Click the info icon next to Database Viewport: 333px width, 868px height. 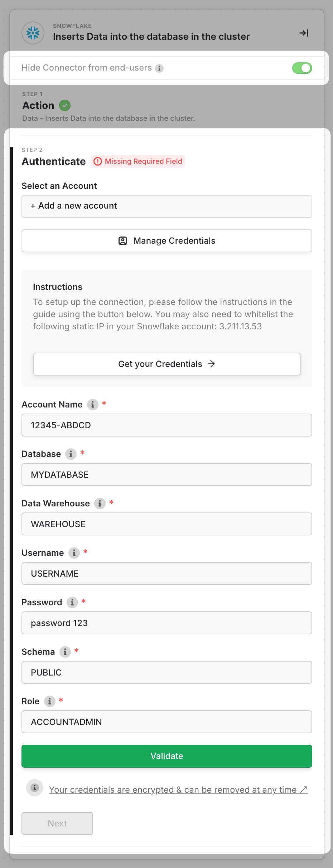pos(71,454)
